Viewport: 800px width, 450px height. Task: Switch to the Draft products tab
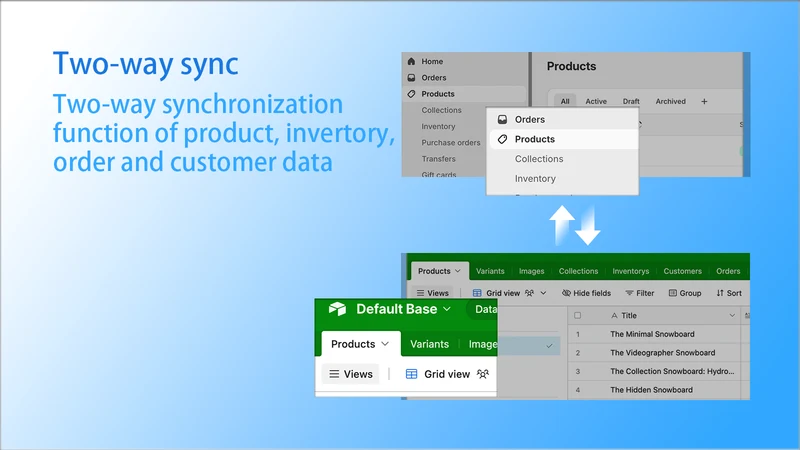[x=631, y=102]
